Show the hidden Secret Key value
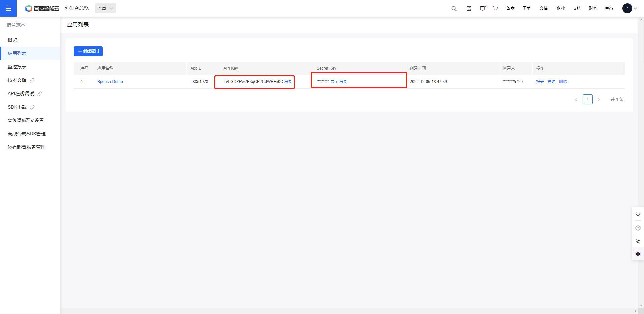644x314 pixels. pyautogui.click(x=334, y=81)
